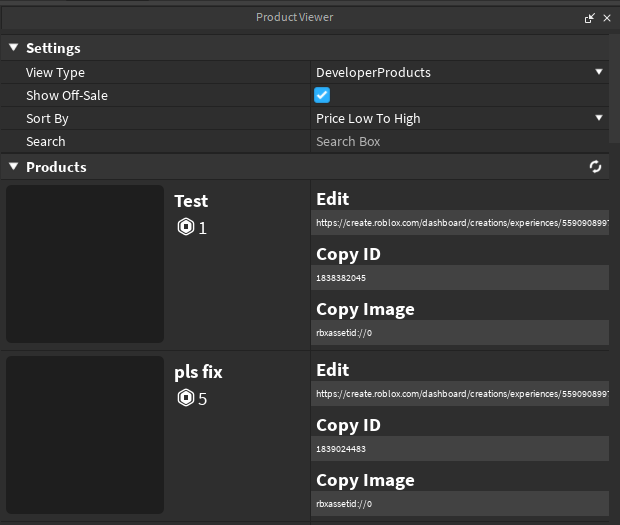Select the pls fix edit URL field

460,394
